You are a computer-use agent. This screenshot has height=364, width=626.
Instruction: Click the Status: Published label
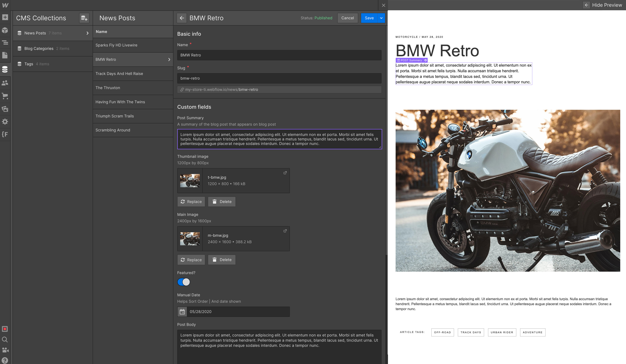point(316,18)
